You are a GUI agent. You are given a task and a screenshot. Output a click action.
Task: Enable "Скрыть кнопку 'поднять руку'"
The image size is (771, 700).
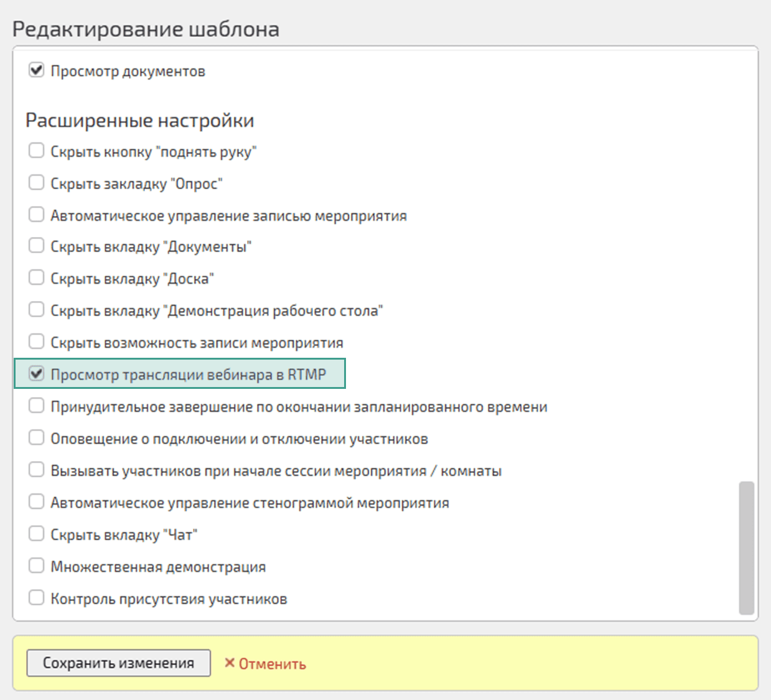(36, 150)
